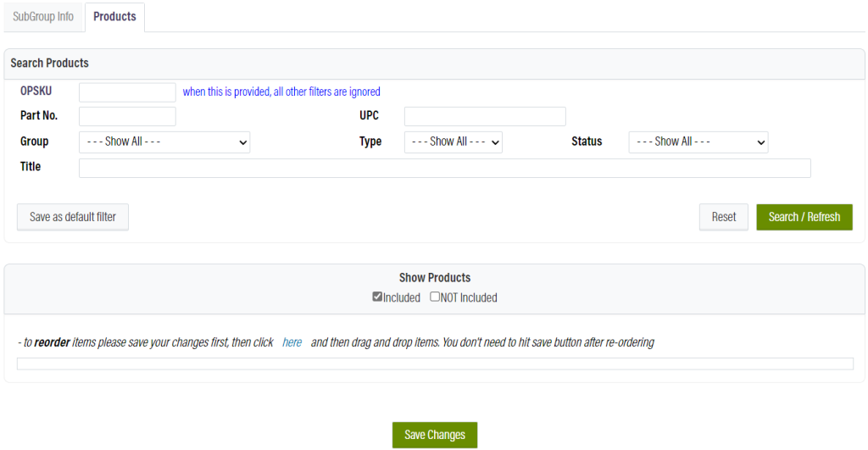Viewport: 868px width, 450px height.
Task: Switch to the SubGroup Info tab
Action: tap(43, 17)
